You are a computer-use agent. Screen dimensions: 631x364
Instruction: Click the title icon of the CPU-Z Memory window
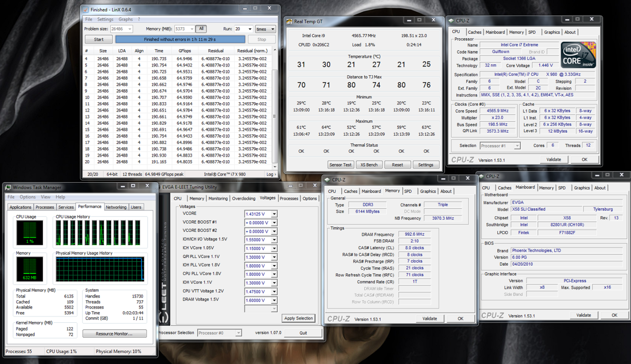coord(328,180)
